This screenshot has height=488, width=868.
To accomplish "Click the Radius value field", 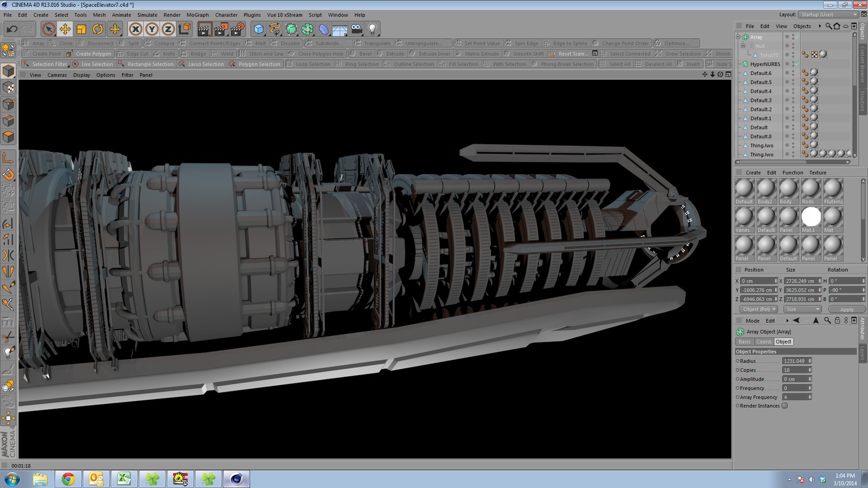I will (797, 361).
